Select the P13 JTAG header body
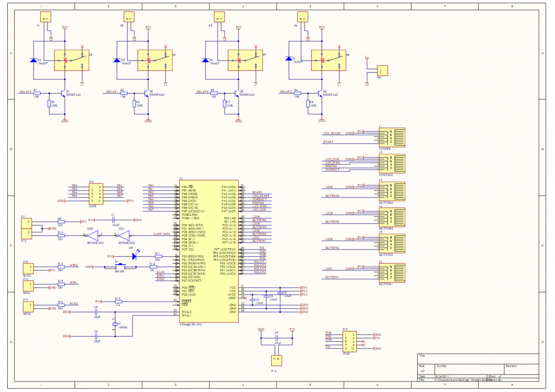 (350, 341)
